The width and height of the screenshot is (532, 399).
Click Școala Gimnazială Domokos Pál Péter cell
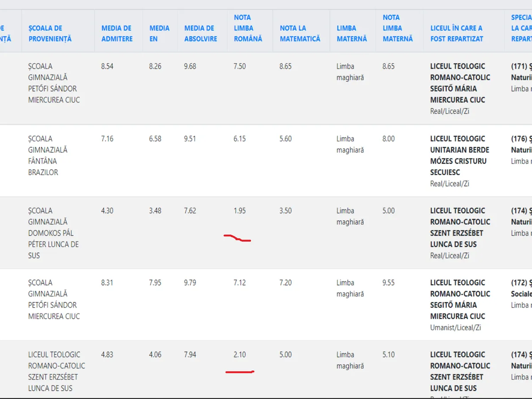(x=51, y=233)
